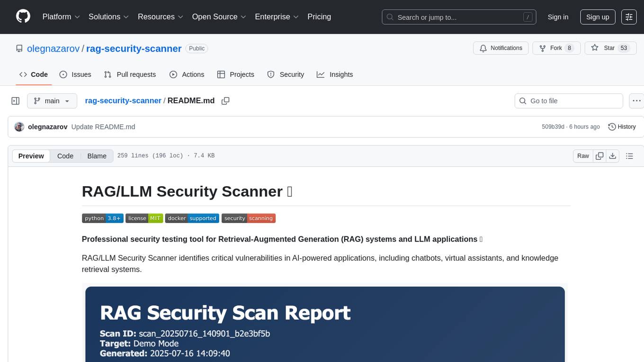Screen dimensions: 644x362
Task: Download the raw file
Action: (x=612, y=156)
